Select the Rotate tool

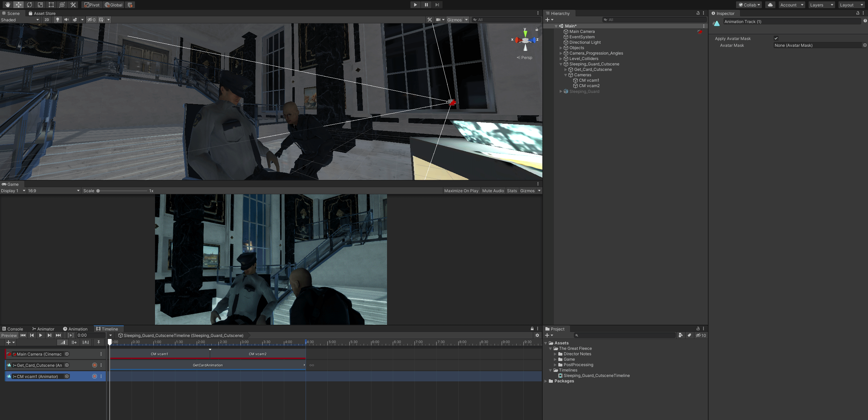coord(30,5)
